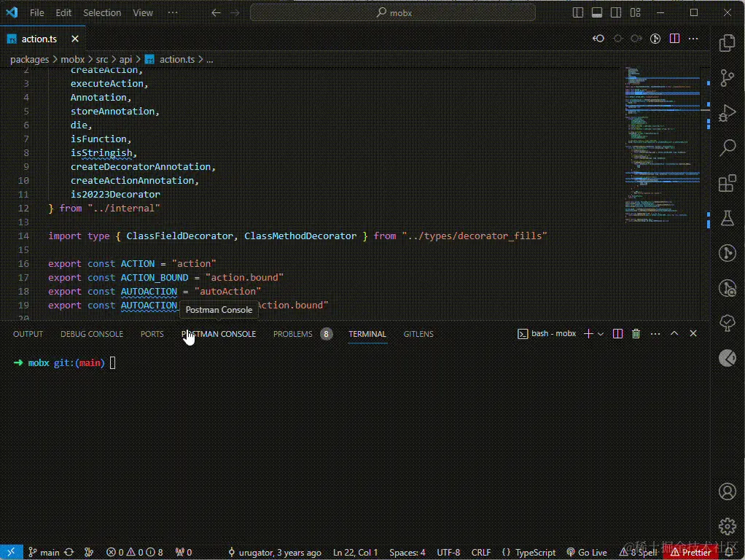The height and width of the screenshot is (560, 745).
Task: Open the Search view
Action: pos(727,148)
